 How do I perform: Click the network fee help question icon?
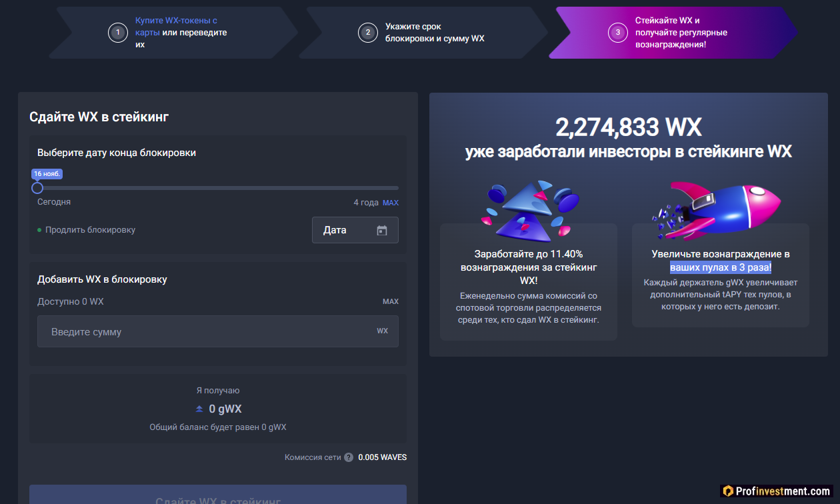tap(349, 457)
